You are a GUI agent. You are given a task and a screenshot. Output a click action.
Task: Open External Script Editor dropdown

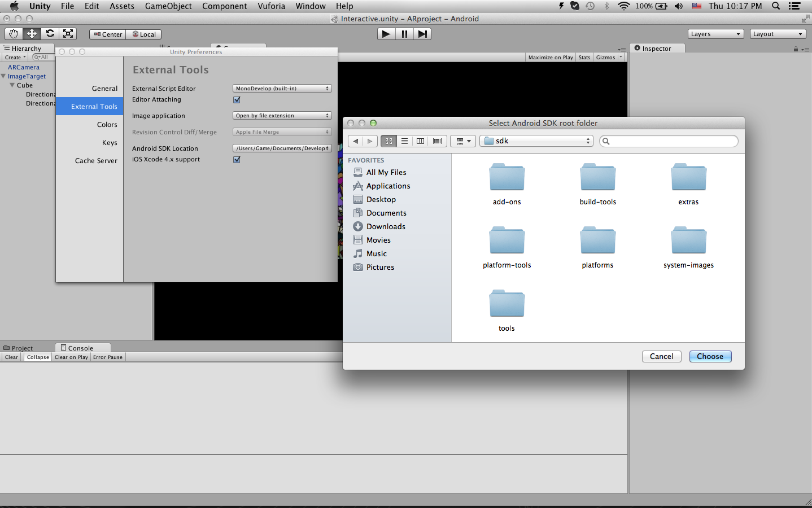pos(282,89)
